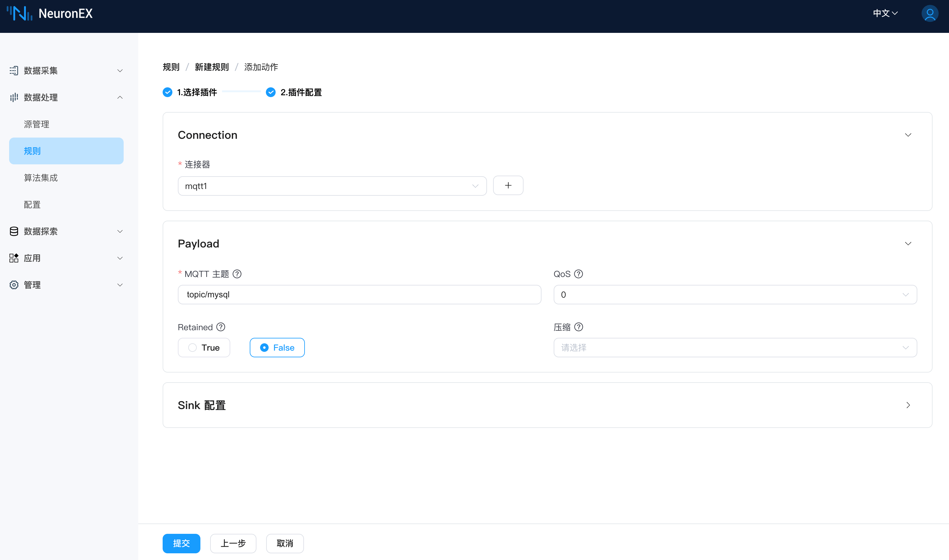Open the 压缩 请选择 dropdown
This screenshot has width=949, height=560.
click(735, 348)
